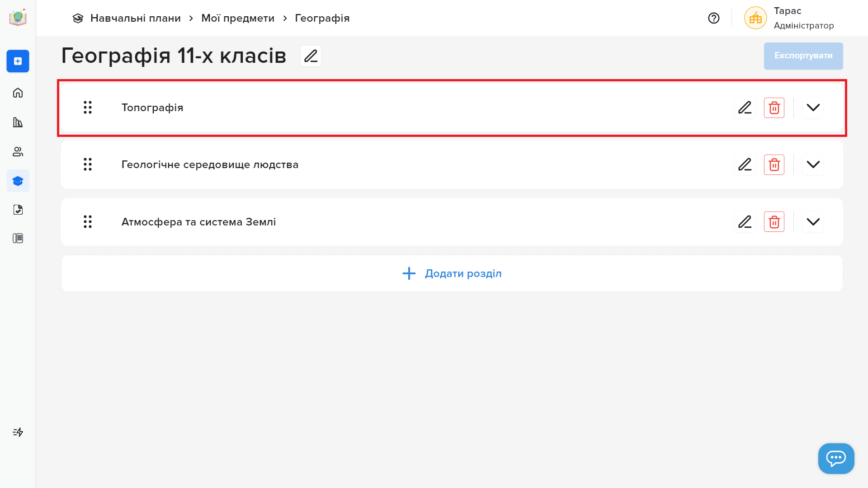Viewport: 868px width, 488px height.
Task: Edit the Атмосфера та система Землі section
Action: tap(745, 222)
